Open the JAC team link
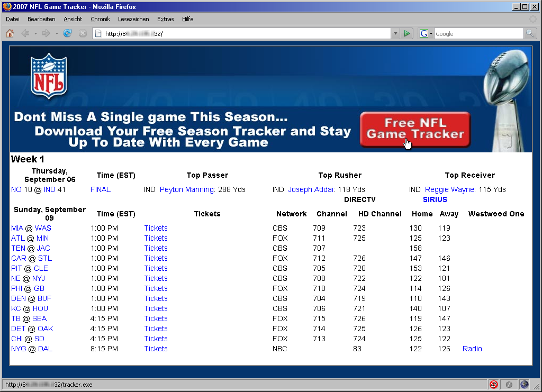Viewport: 542px width, 392px height. [x=43, y=248]
